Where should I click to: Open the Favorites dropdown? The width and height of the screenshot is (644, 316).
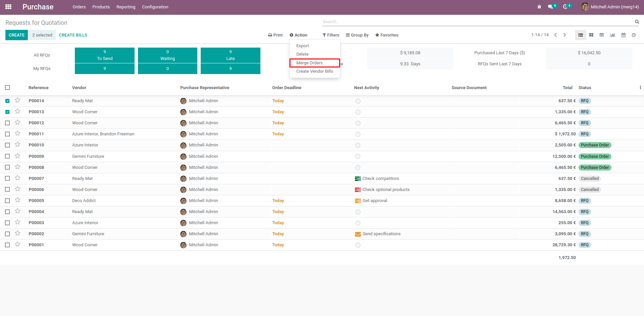387,35
